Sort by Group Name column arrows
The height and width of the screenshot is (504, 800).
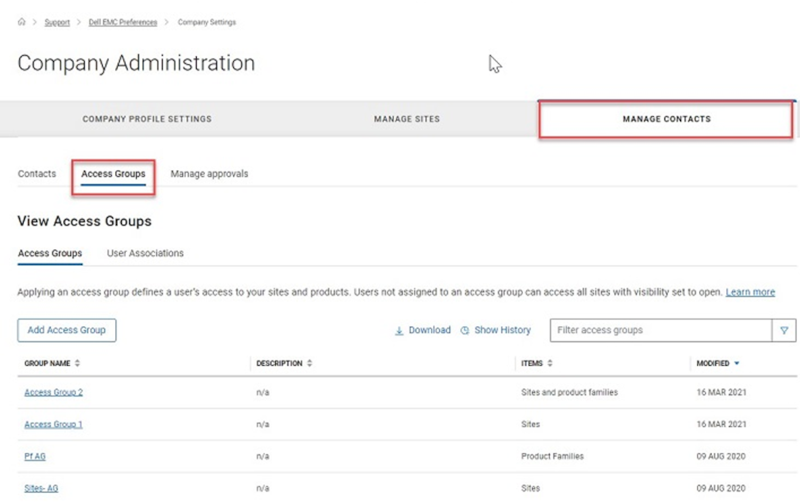click(78, 363)
